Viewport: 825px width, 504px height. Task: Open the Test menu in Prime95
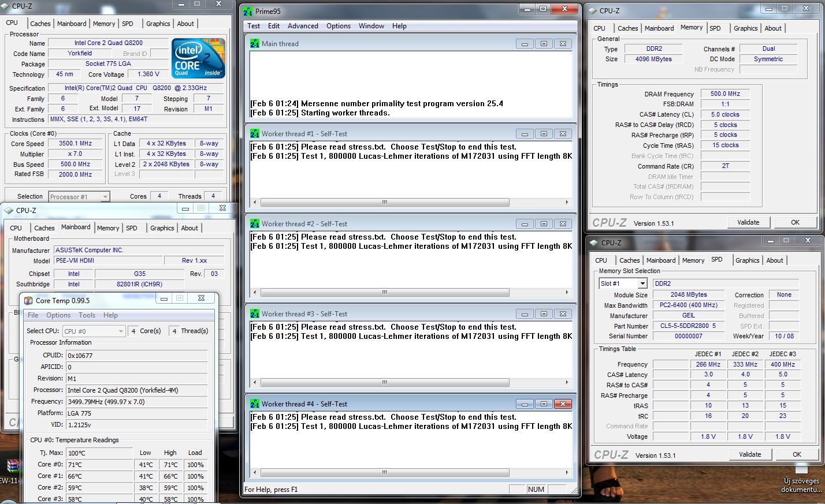(x=254, y=26)
